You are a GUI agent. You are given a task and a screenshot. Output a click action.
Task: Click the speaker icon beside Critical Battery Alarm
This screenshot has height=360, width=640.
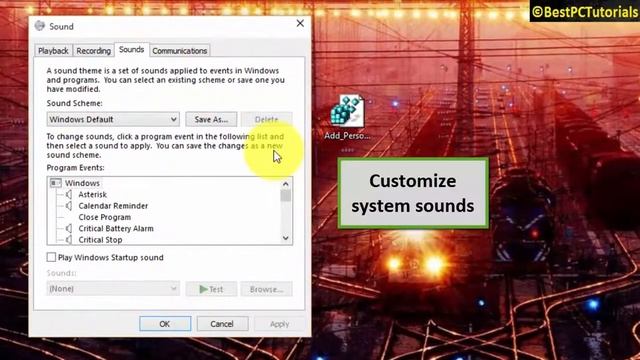click(69, 229)
